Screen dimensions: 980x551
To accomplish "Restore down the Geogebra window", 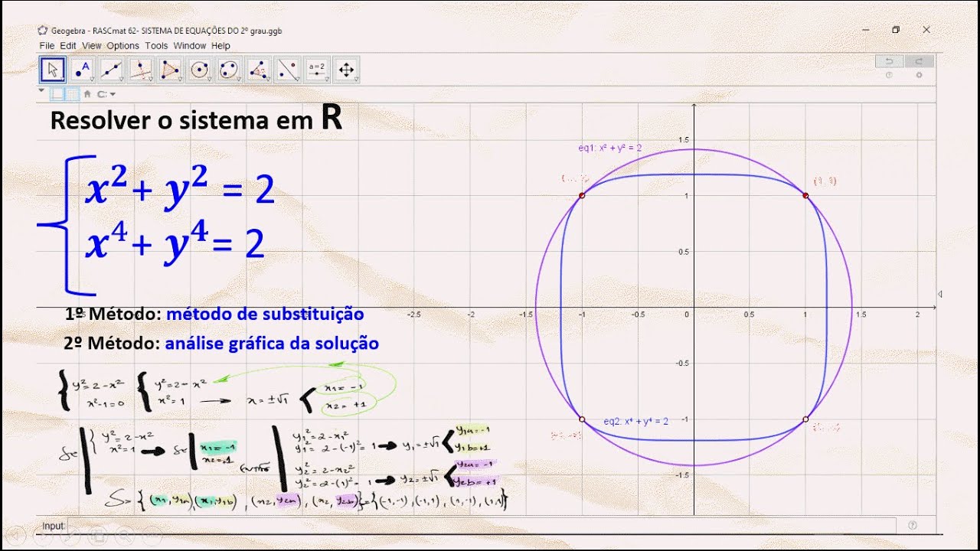I will tap(896, 30).
